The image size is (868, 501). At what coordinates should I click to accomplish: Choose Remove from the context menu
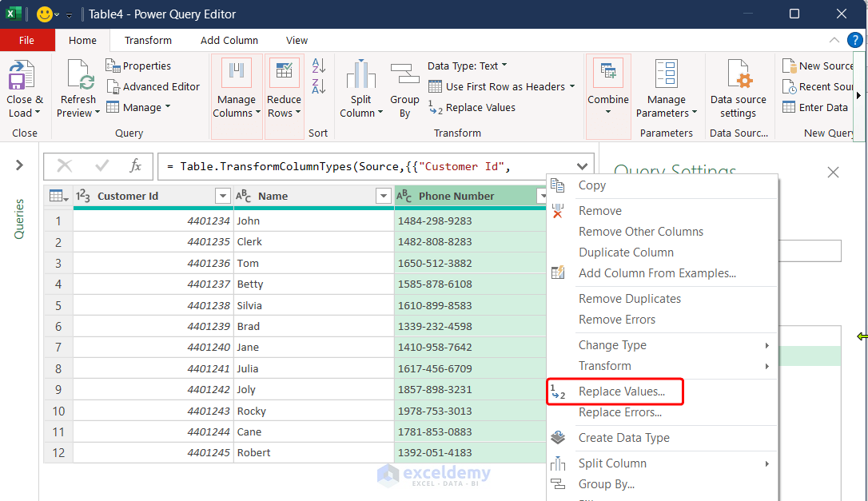click(x=663, y=211)
